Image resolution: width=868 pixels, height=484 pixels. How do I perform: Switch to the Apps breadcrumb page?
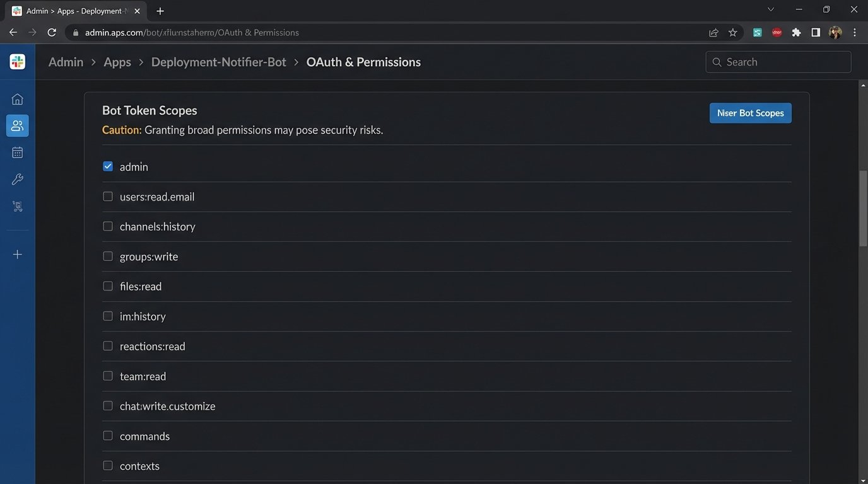click(117, 62)
